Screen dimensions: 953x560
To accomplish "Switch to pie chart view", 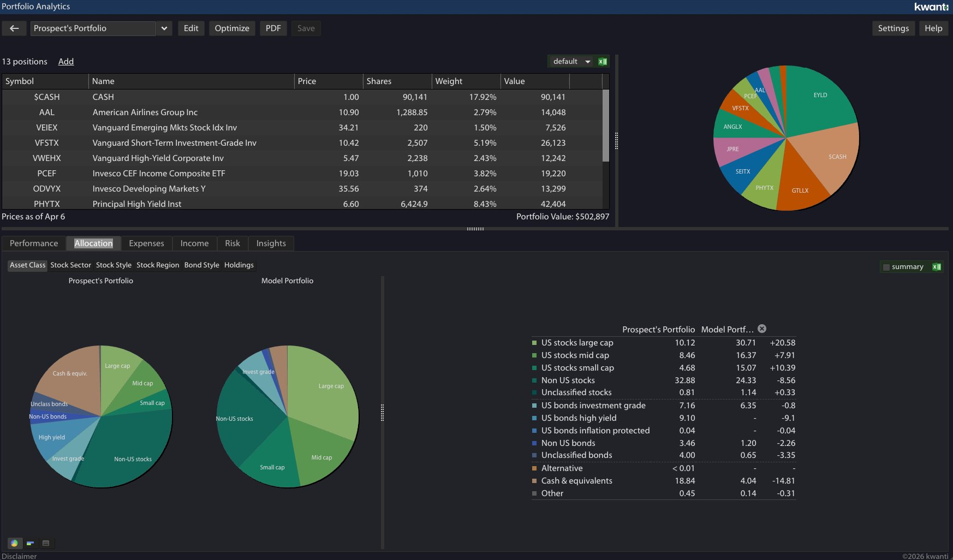I will tap(15, 543).
